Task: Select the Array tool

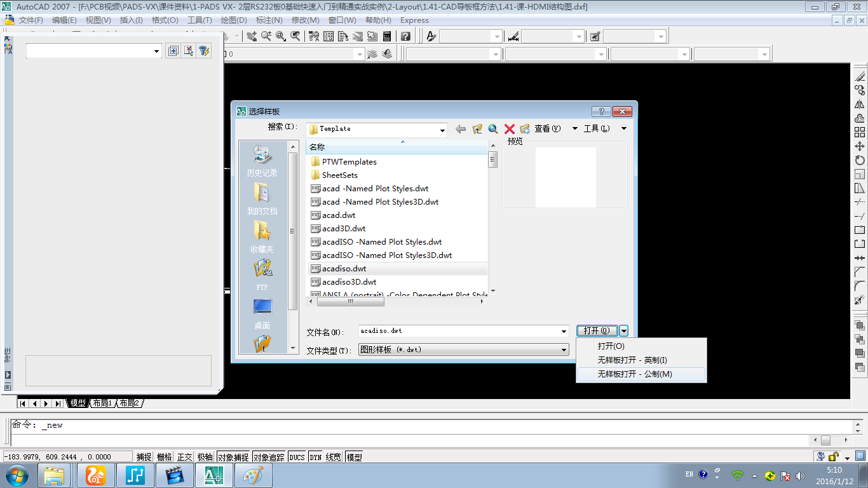Action: click(860, 132)
